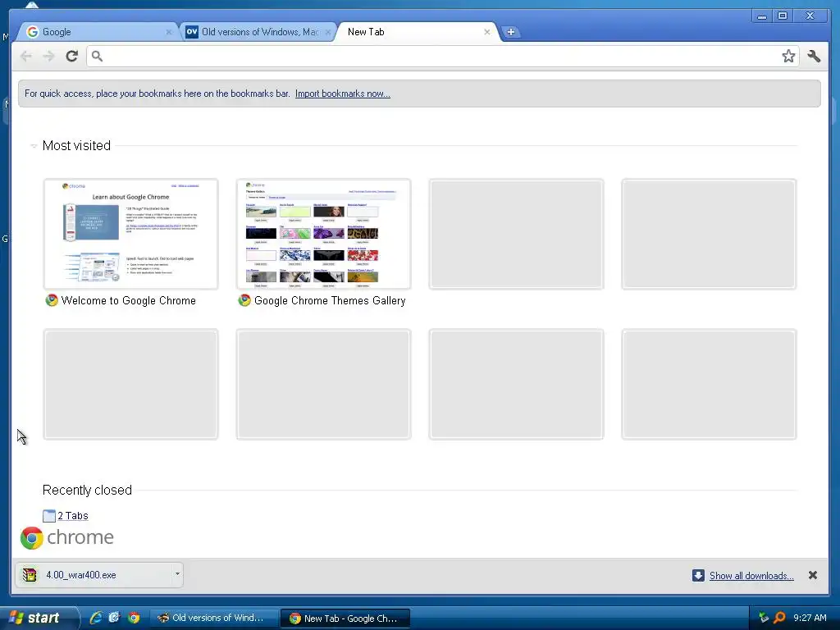Image resolution: width=840 pixels, height=630 pixels.
Task: Click the download arrow icon by Show all downloads
Action: click(698, 575)
